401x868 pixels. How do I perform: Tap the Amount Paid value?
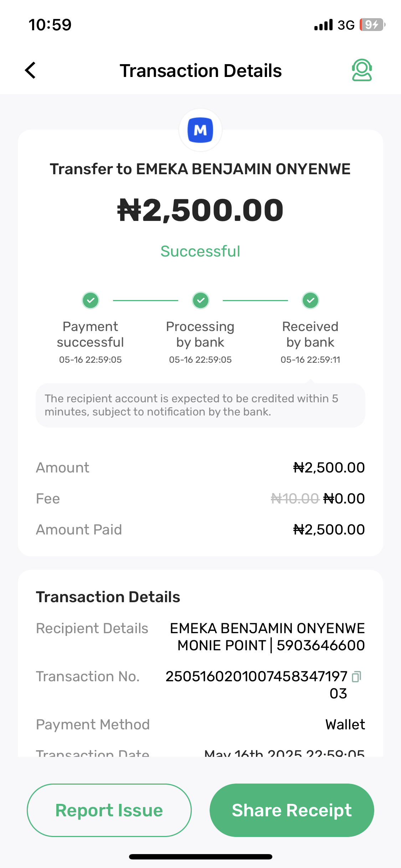click(x=329, y=529)
